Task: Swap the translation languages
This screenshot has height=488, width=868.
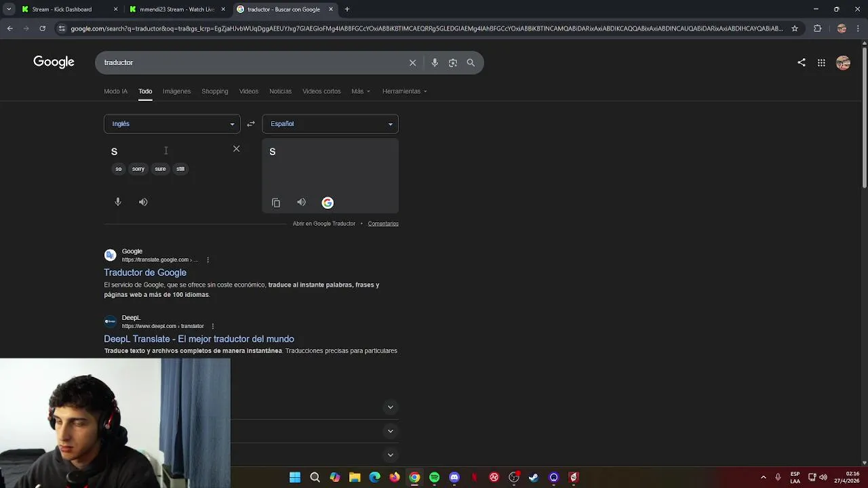Action: [x=251, y=124]
